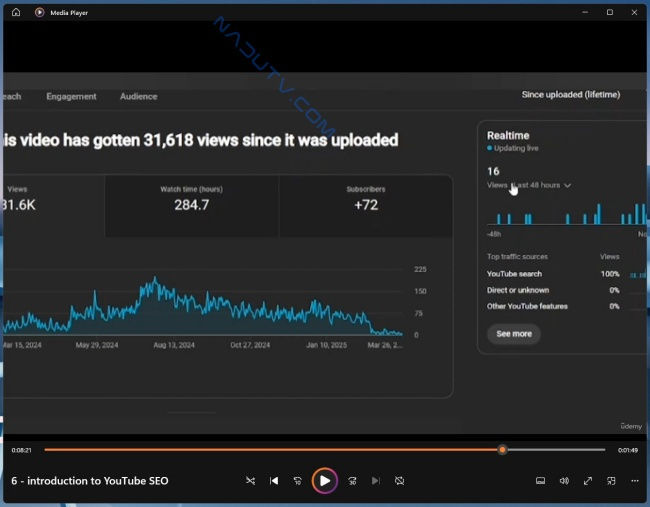Click the Home icon in Media Player

(16, 12)
